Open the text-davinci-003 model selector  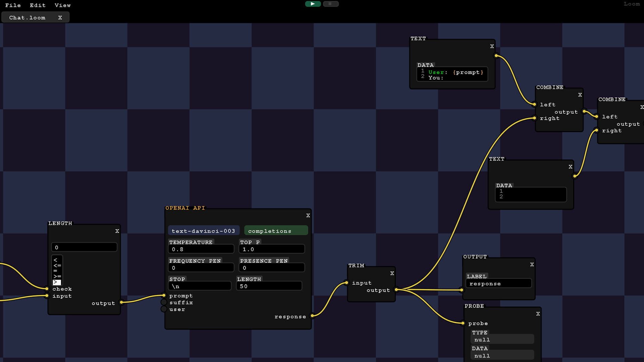pos(204,231)
